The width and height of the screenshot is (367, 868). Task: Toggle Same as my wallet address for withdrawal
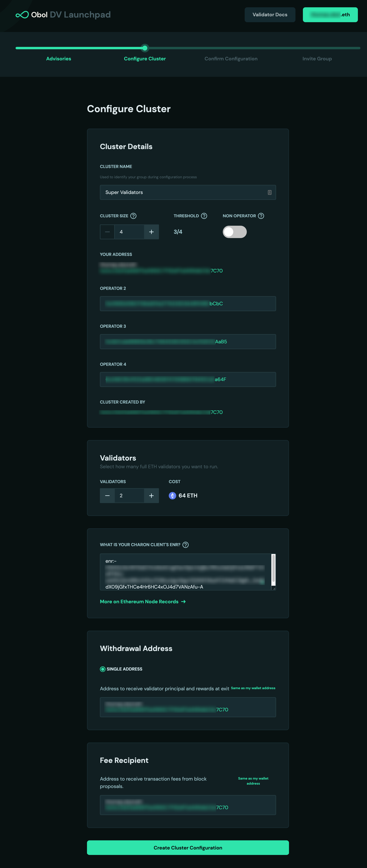pyautogui.click(x=254, y=688)
